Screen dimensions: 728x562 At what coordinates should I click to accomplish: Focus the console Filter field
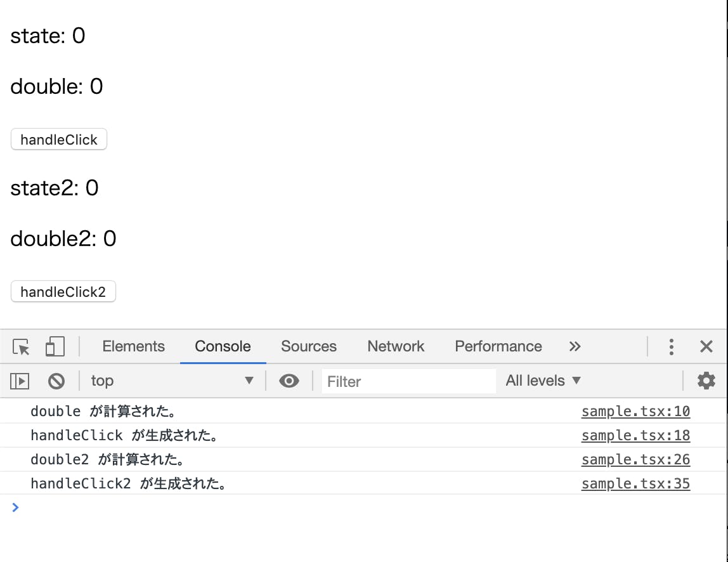(408, 381)
